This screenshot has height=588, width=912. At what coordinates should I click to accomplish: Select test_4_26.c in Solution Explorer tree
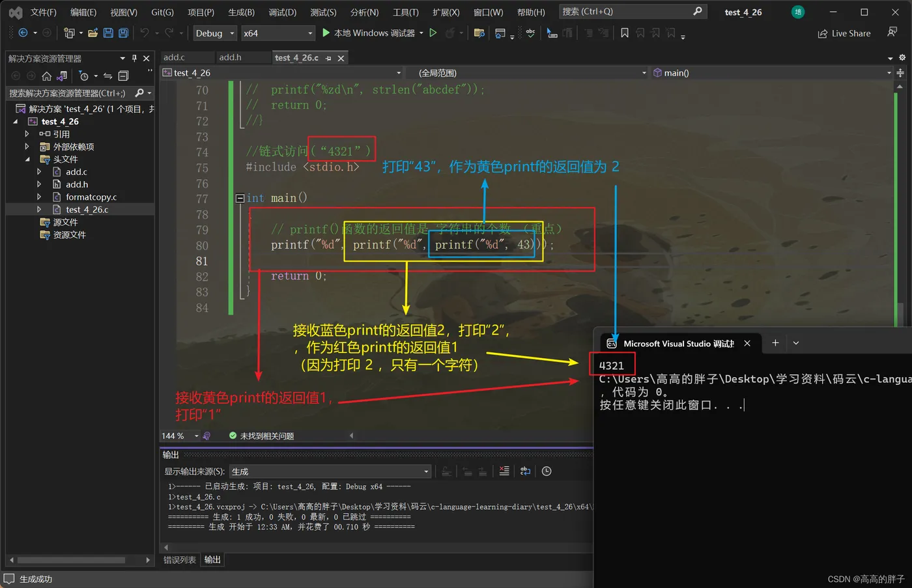coord(87,210)
